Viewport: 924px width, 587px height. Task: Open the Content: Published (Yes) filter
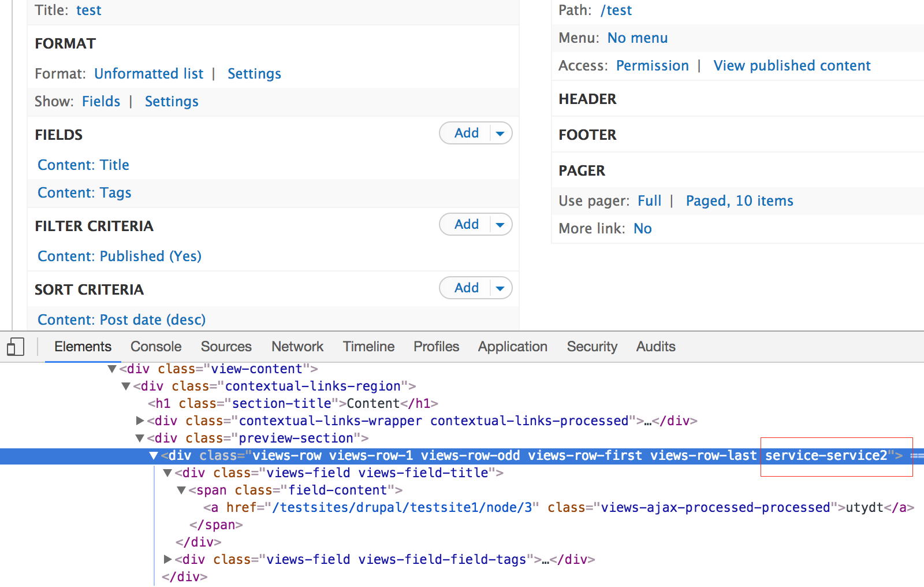point(119,256)
